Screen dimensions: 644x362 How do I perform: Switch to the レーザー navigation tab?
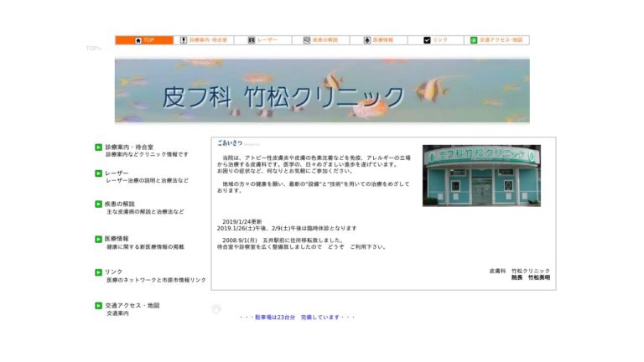coord(262,40)
